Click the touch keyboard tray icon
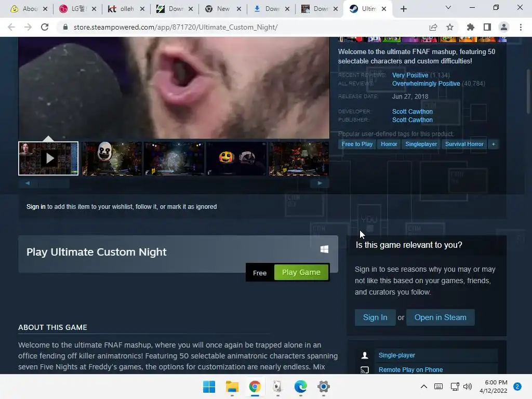The image size is (532, 399). pyautogui.click(x=438, y=387)
